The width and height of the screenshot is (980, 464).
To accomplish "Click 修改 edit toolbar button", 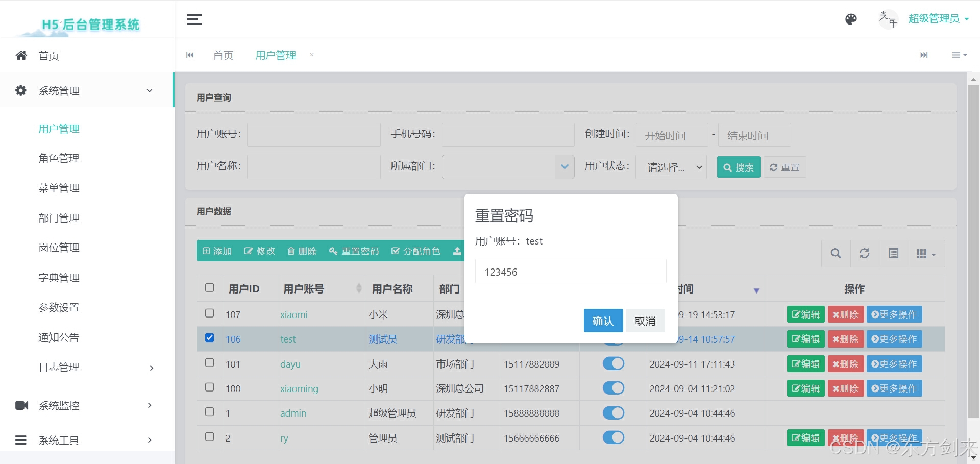I will click(x=259, y=251).
